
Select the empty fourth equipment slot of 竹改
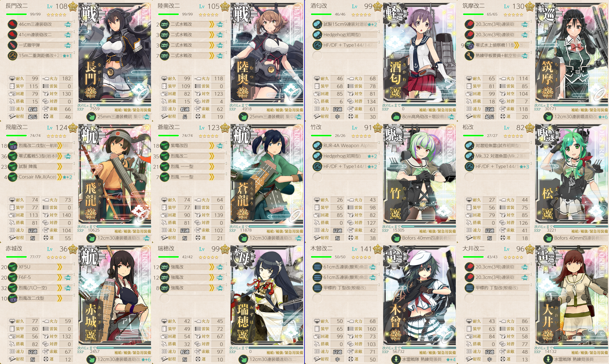[345, 177]
